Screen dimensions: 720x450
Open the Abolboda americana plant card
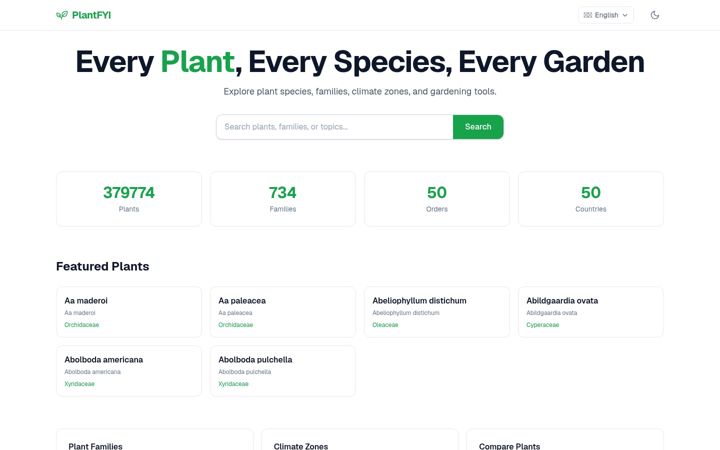129,371
